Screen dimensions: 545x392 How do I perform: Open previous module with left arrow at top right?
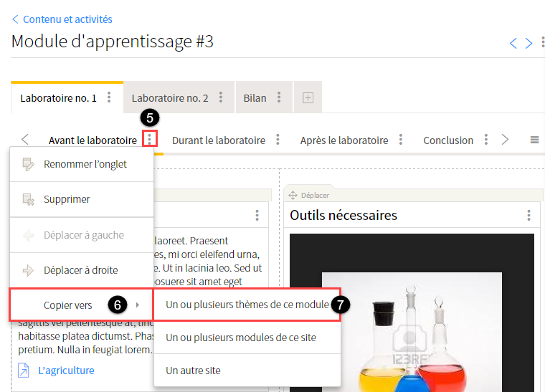[513, 44]
